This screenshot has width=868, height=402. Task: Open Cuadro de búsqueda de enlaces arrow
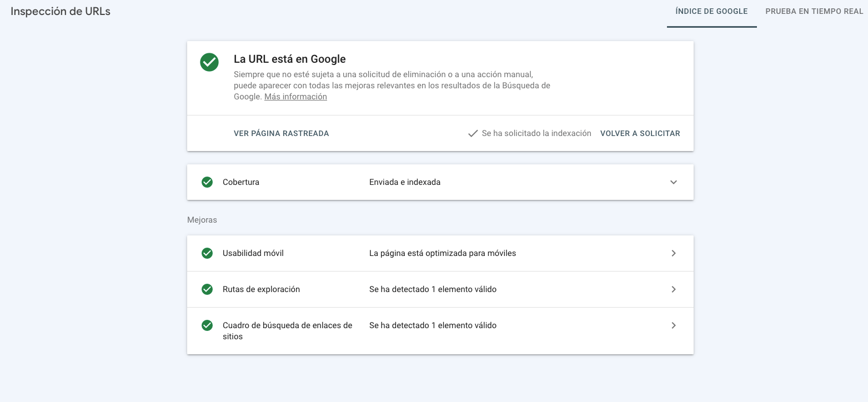[x=674, y=325]
